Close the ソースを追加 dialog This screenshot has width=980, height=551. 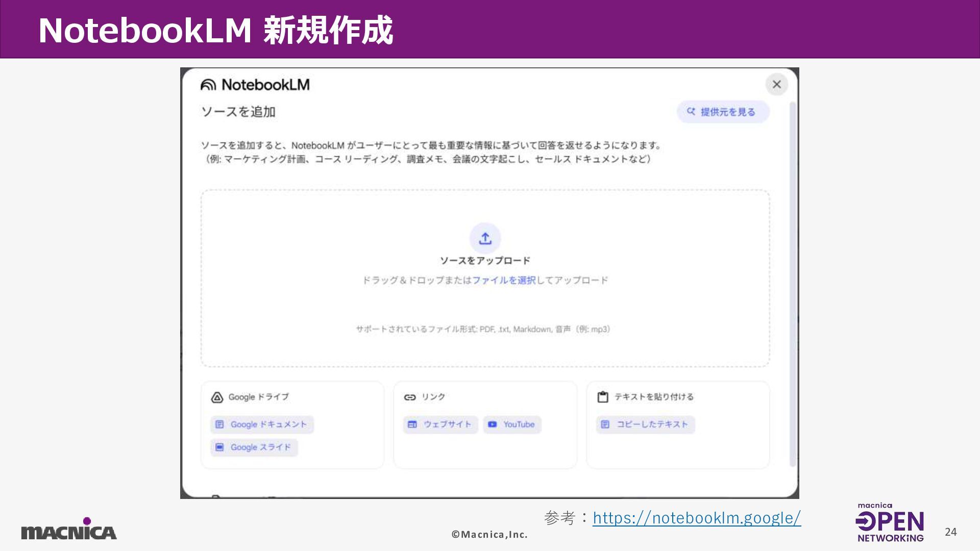pos(776,84)
